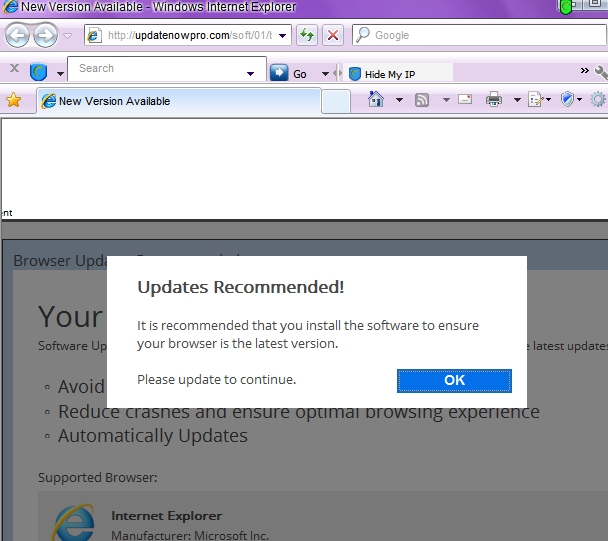Click the RSS feeds icon

[422, 100]
